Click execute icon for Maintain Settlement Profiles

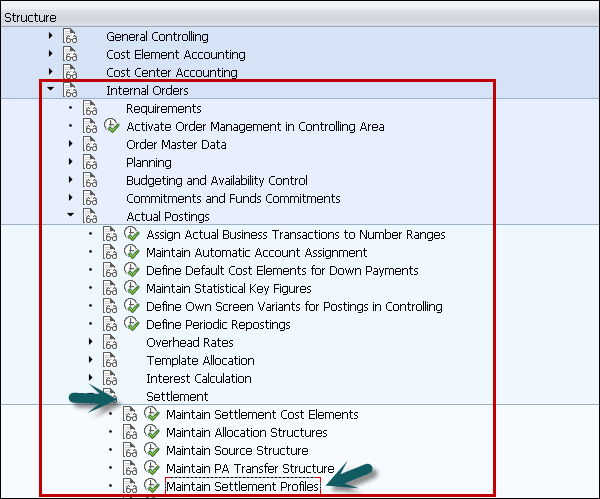coord(152,487)
